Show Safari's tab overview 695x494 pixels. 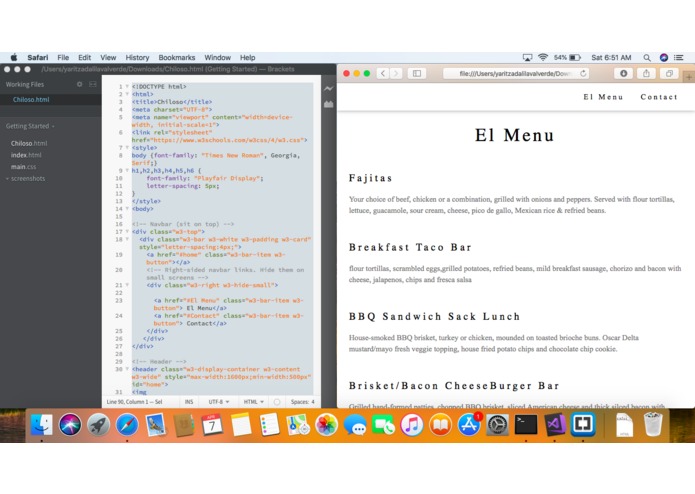pyautogui.click(x=669, y=74)
